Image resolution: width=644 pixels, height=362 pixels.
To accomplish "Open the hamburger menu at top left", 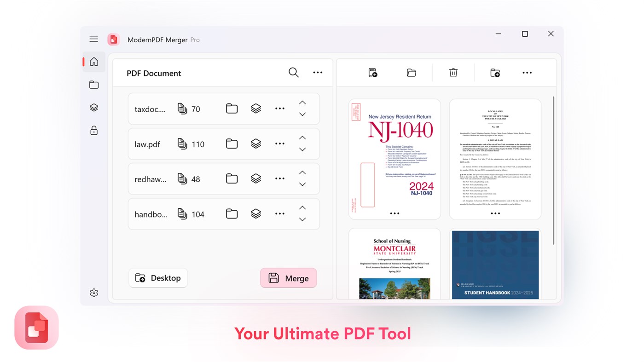I will point(93,39).
